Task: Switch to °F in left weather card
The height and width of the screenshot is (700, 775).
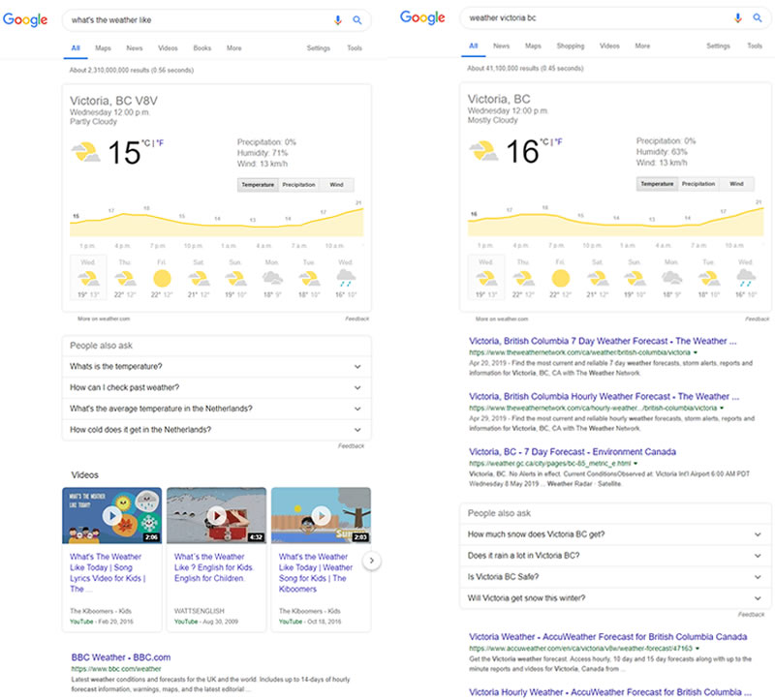Action: coord(160,143)
